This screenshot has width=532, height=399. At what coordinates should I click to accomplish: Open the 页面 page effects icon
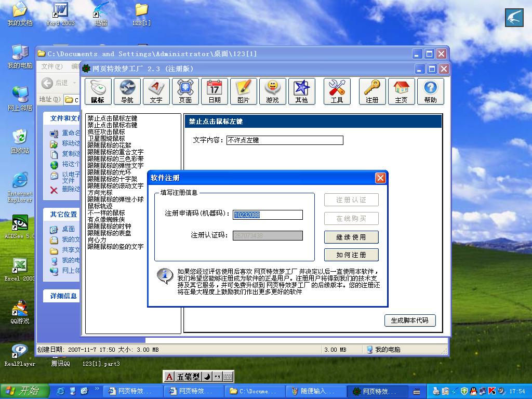[185, 91]
